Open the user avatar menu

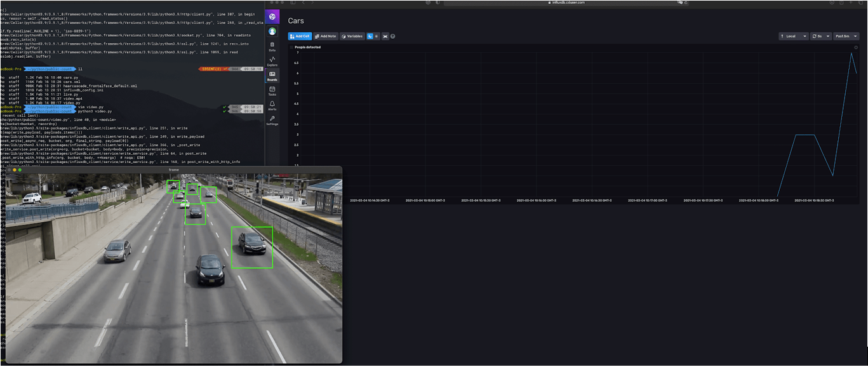pos(272,30)
